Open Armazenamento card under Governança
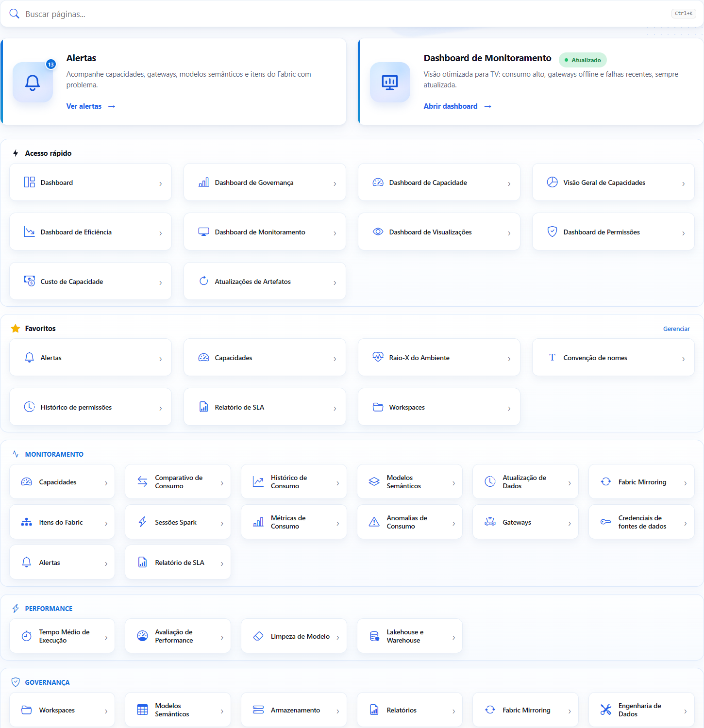Viewport: 704px width, 728px height. [x=294, y=710]
